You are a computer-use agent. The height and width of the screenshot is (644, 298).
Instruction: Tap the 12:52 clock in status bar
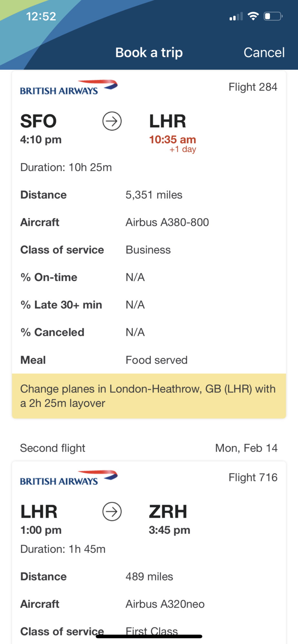point(41,16)
